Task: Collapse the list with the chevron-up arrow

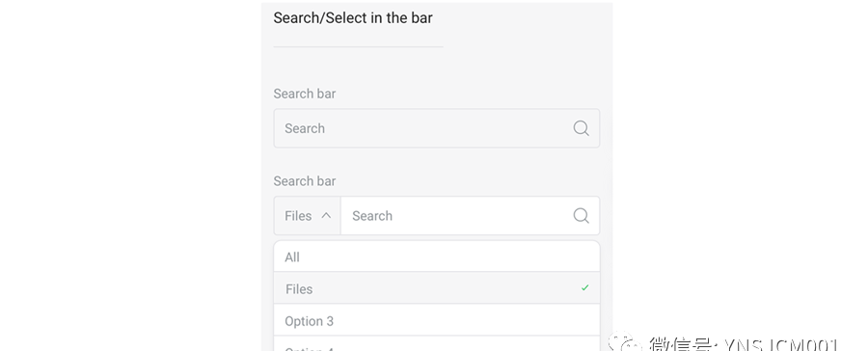Action: [326, 215]
